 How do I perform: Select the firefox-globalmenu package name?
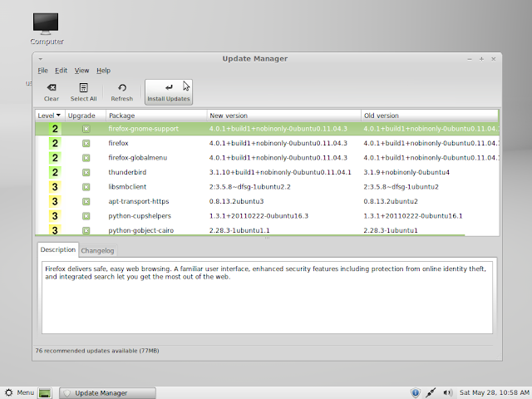[138, 158]
